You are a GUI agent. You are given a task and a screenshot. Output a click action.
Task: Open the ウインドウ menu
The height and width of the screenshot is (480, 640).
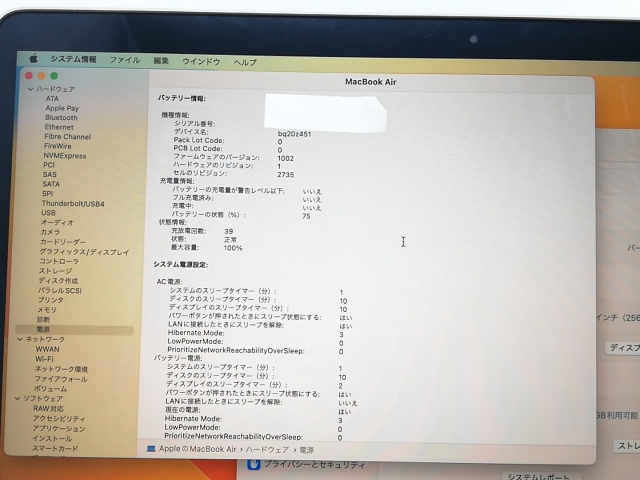pyautogui.click(x=201, y=61)
